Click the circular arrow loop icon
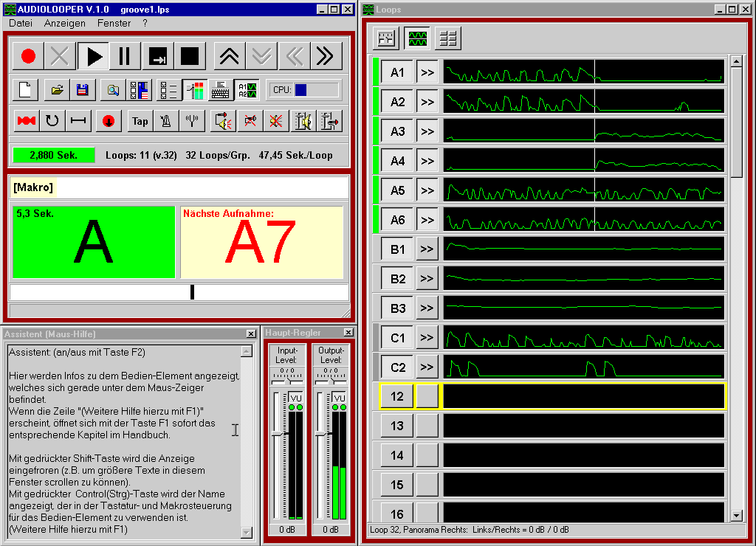 (52, 121)
